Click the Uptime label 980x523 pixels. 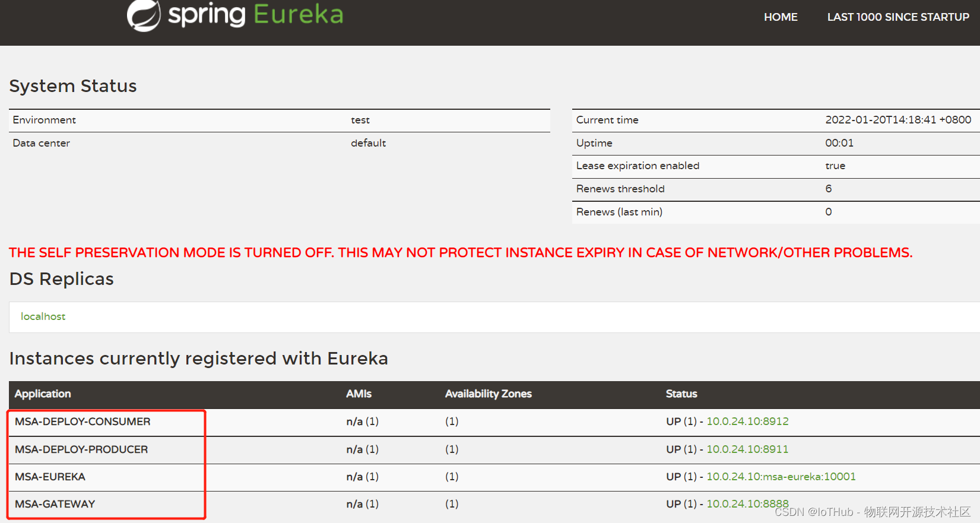[594, 143]
